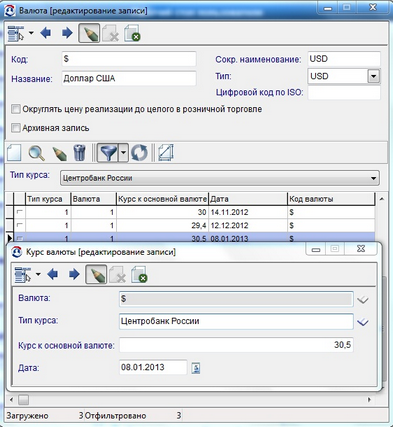Open the magnifier view icon in rates toolbar
Viewport: 393px width, 427px height.
point(36,153)
